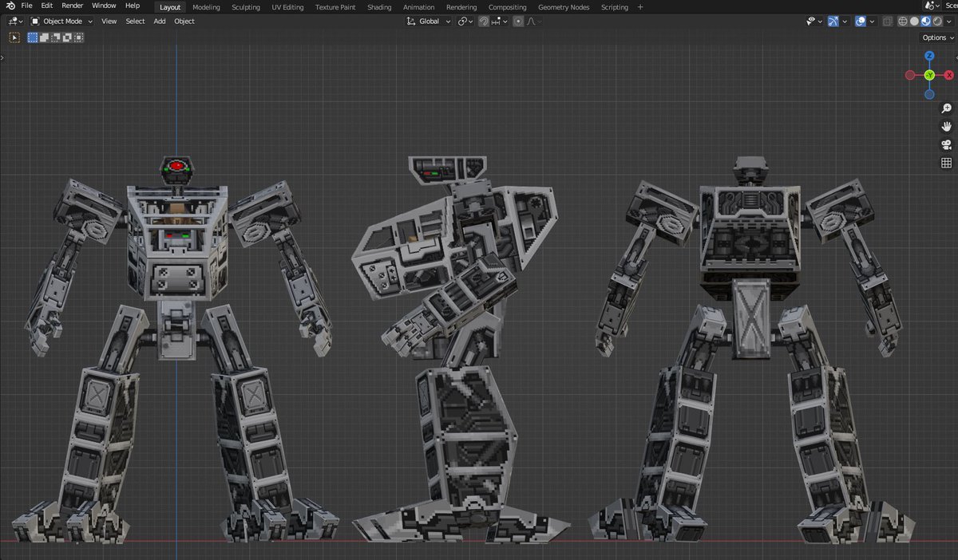The width and height of the screenshot is (958, 560).
Task: Click the blue Z axis gizmo ball
Action: (929, 56)
